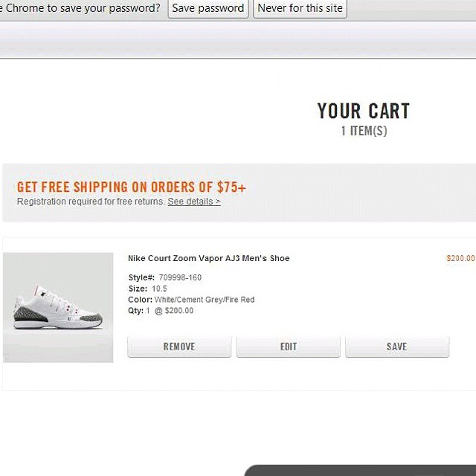Screen dimensions: 476x476
Task: Click the Qty 1 @ $200.00 line
Action: (x=161, y=311)
